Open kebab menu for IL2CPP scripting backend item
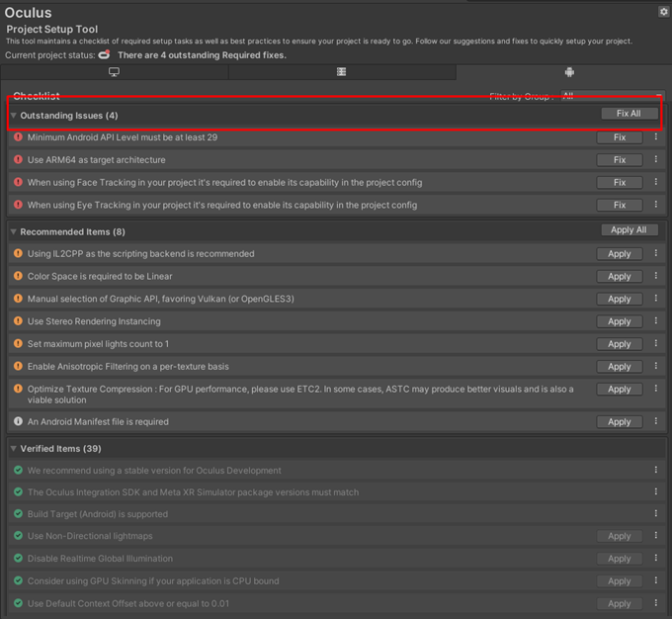Viewport: 672px width, 619px height. [655, 253]
